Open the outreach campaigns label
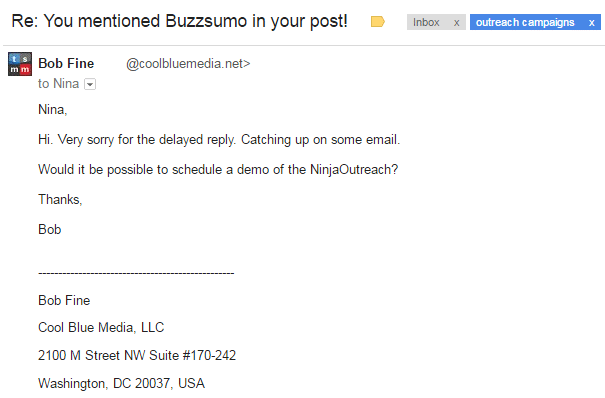Image resolution: width=605 pixels, height=398 pixels. [x=525, y=22]
